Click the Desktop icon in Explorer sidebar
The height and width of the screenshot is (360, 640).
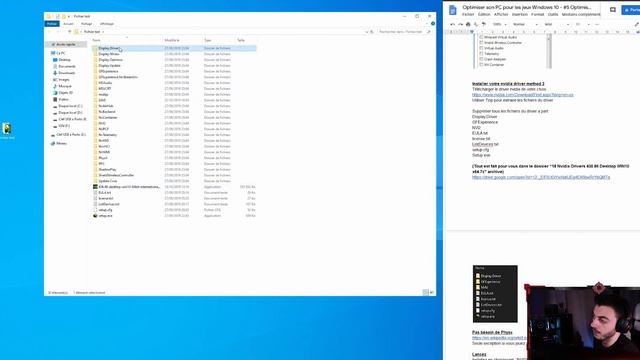[x=55, y=60]
